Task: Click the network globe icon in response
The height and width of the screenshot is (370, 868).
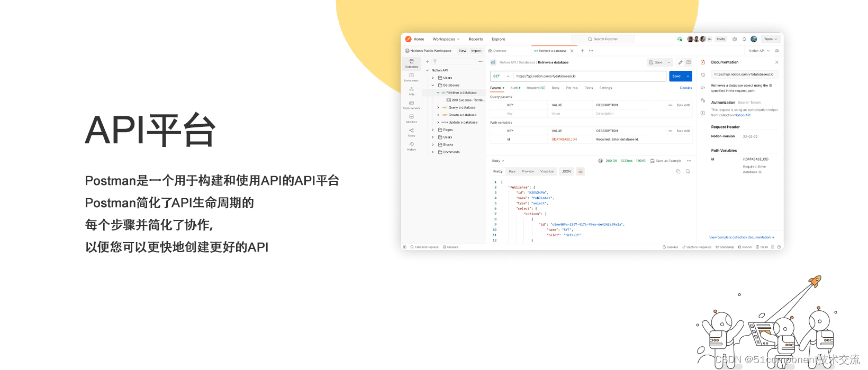Action: [601, 161]
